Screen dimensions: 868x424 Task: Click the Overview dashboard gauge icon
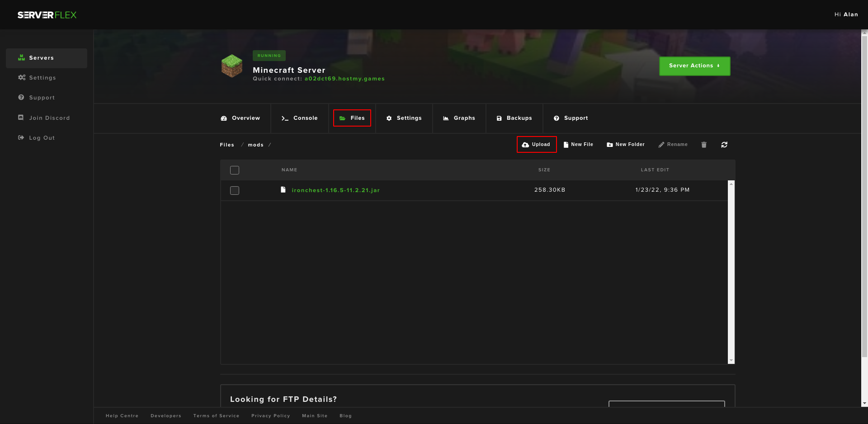coord(224,118)
